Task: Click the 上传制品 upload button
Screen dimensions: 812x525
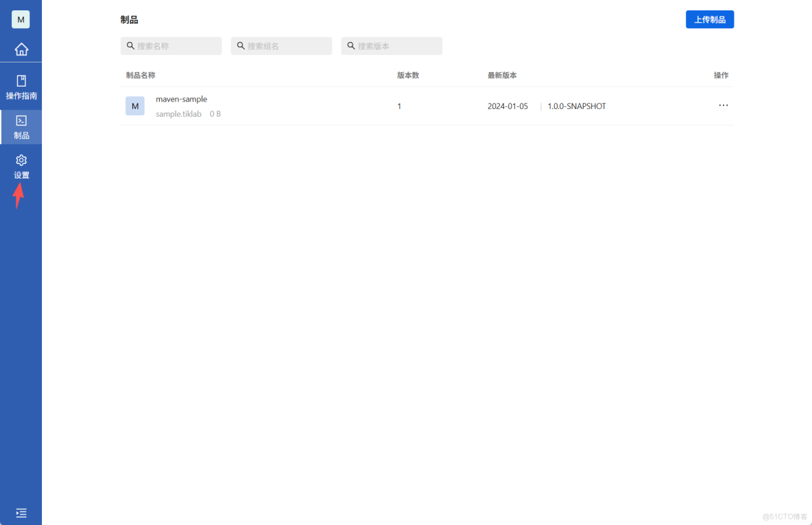Action: pyautogui.click(x=710, y=19)
